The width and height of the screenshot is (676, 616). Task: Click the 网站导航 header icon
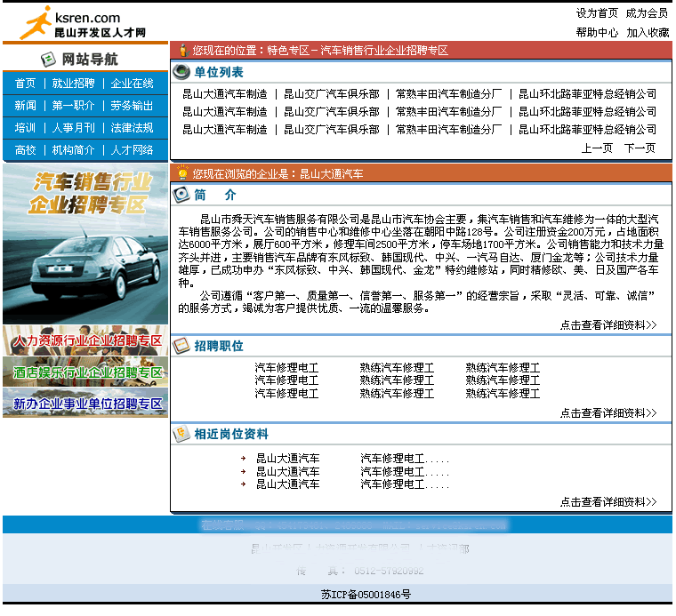pos(48,59)
